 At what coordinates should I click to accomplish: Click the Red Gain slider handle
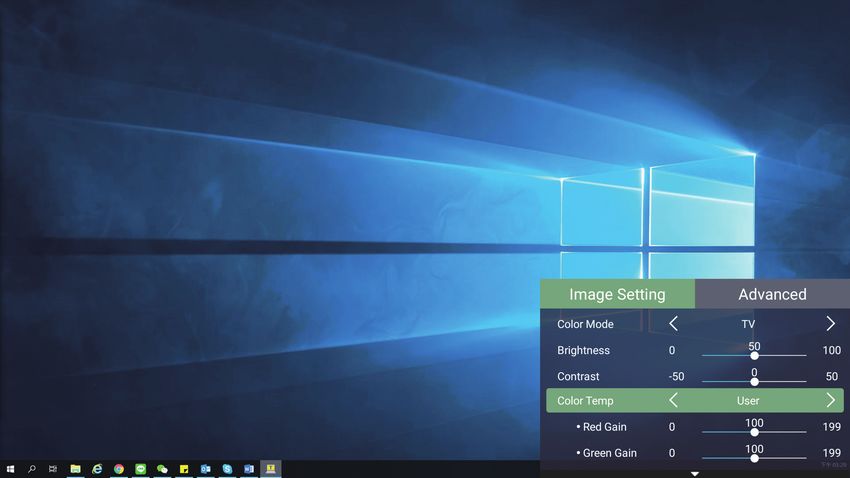[754, 432]
